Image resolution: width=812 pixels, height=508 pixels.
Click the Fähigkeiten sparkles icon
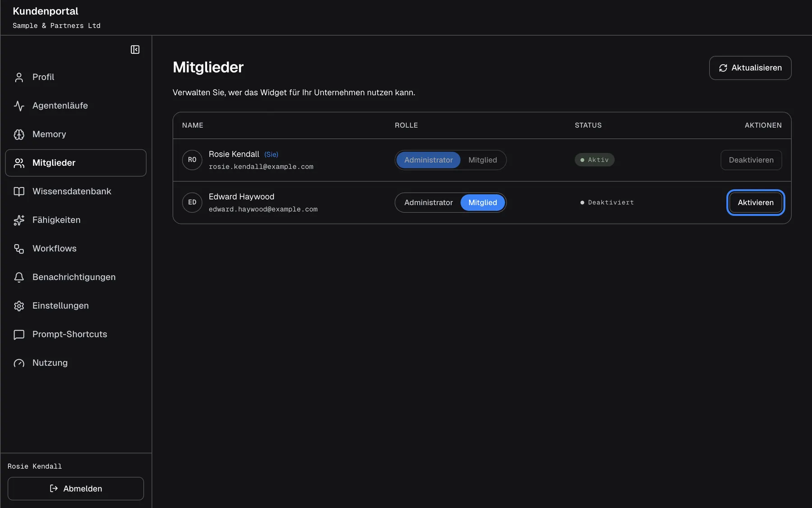pos(19,220)
